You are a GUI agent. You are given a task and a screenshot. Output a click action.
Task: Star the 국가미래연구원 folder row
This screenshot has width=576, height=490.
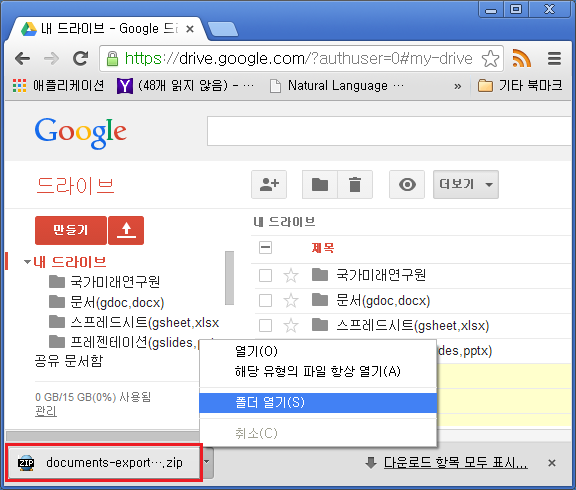(291, 275)
